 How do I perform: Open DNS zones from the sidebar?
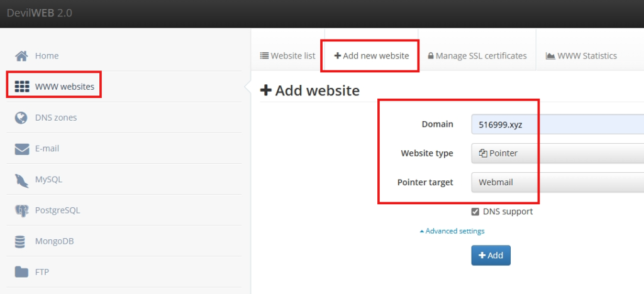(x=55, y=117)
